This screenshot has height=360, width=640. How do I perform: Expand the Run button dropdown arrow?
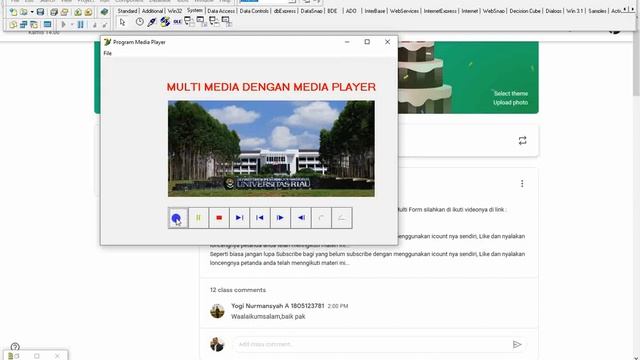pyautogui.click(x=72, y=24)
